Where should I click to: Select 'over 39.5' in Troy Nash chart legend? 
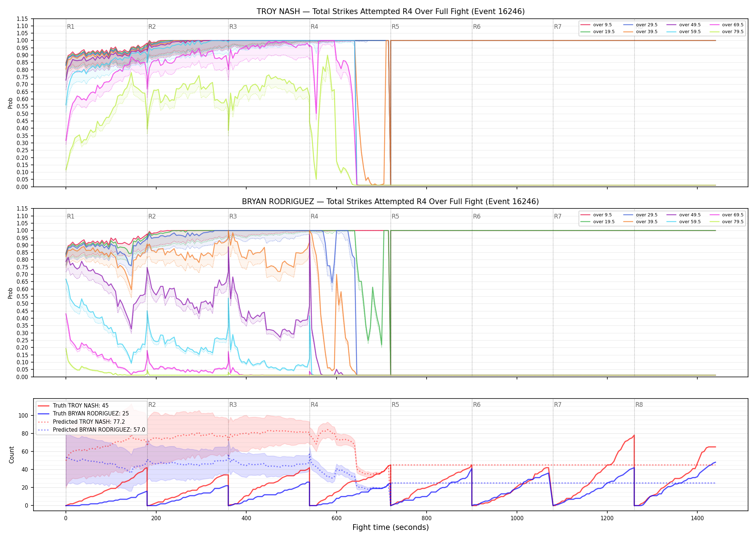[640, 32]
